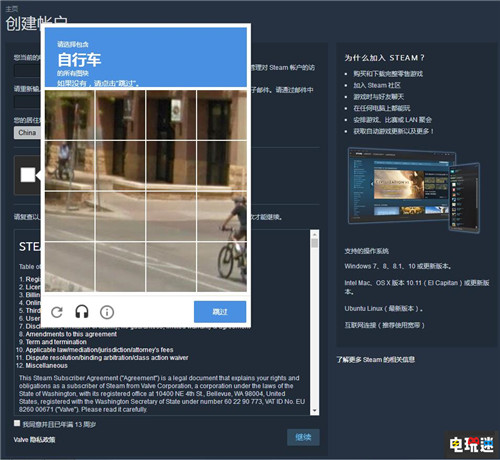This screenshot has width=500, height=460.
Task: Click the 购买和下载完整零售游戏 bullet
Action: [388, 74]
